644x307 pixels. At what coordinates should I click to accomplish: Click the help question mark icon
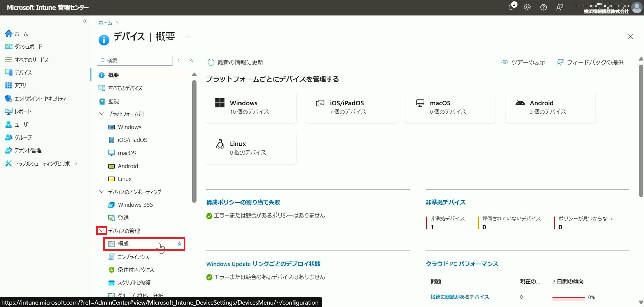coord(543,7)
